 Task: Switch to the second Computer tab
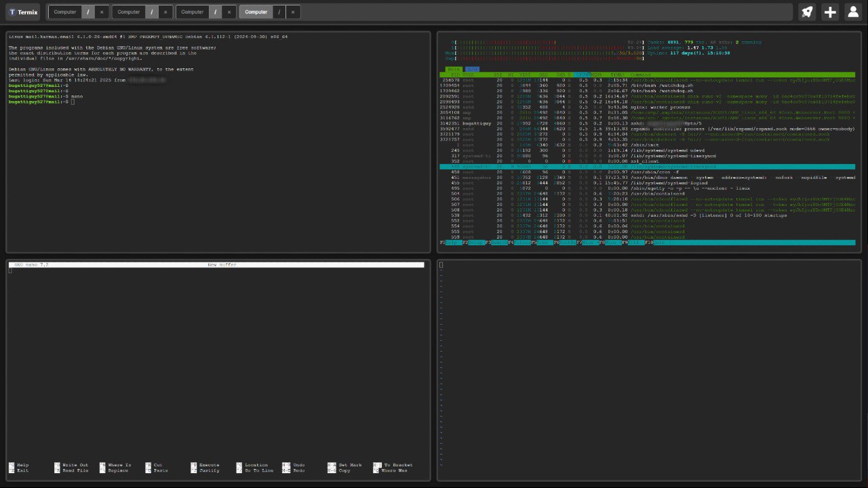coord(129,12)
